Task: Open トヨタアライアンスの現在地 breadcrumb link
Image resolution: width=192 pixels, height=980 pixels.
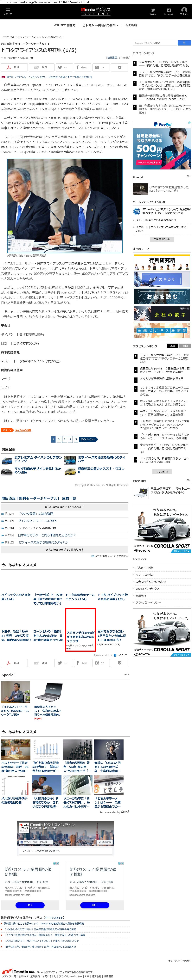Action: tap(47, 37)
